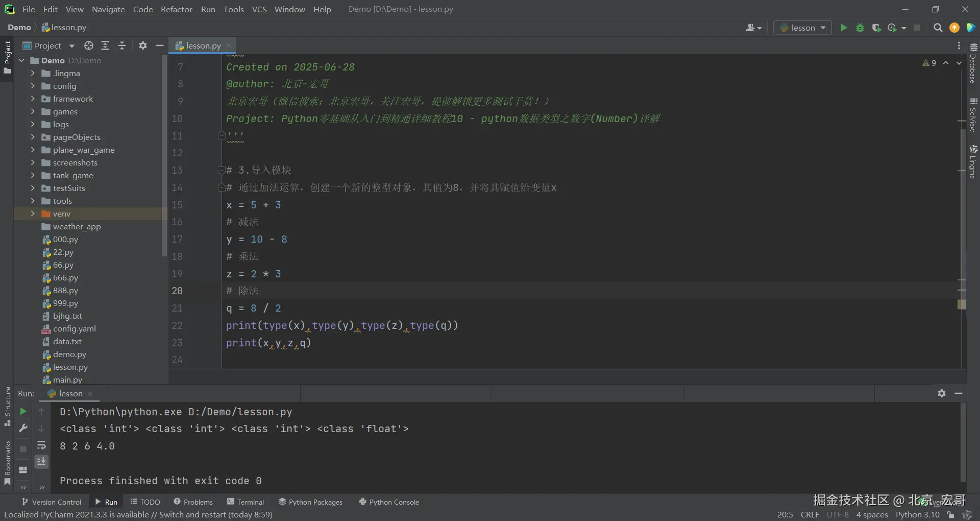The width and height of the screenshot is (980, 521).
Task: Open the Python Packages tool window
Action: (310, 502)
